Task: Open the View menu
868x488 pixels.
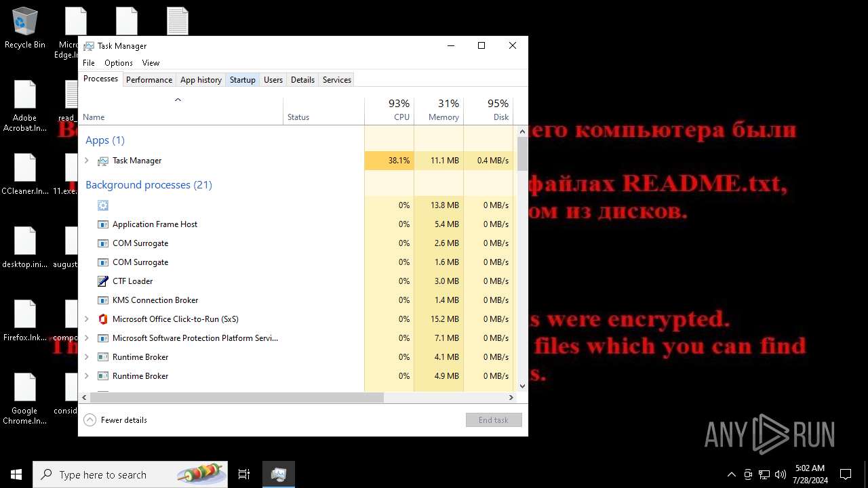Action: [x=151, y=63]
